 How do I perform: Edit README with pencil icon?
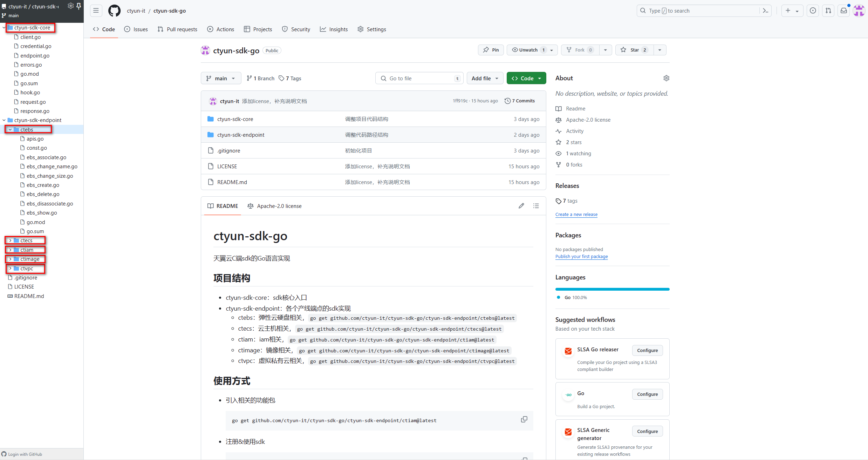pyautogui.click(x=521, y=206)
